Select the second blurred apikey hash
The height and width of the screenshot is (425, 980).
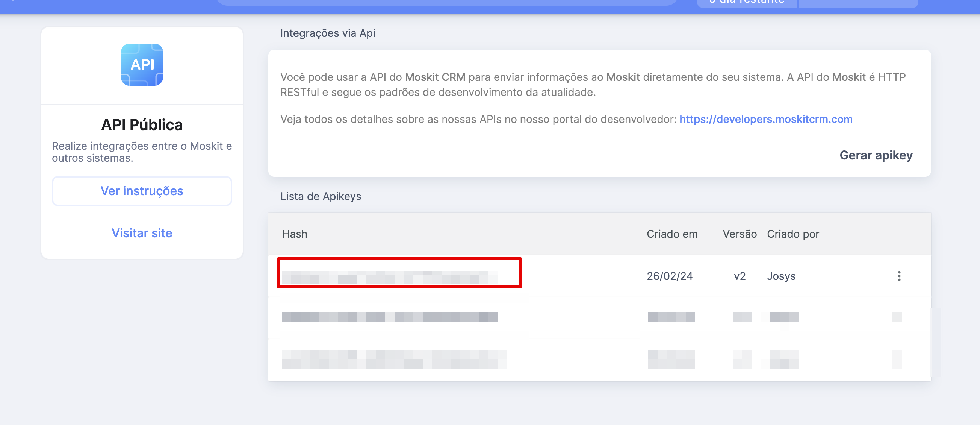389,317
